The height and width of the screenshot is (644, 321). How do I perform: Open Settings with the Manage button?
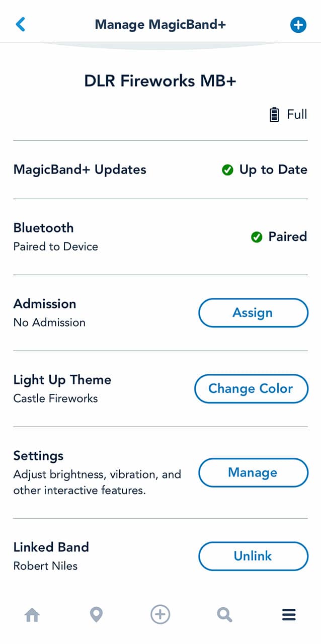253,473
